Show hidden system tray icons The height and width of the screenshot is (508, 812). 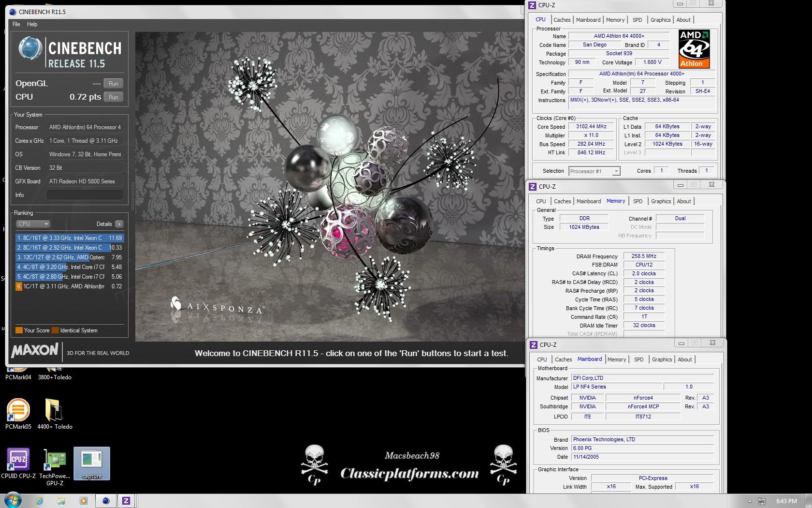(x=750, y=501)
